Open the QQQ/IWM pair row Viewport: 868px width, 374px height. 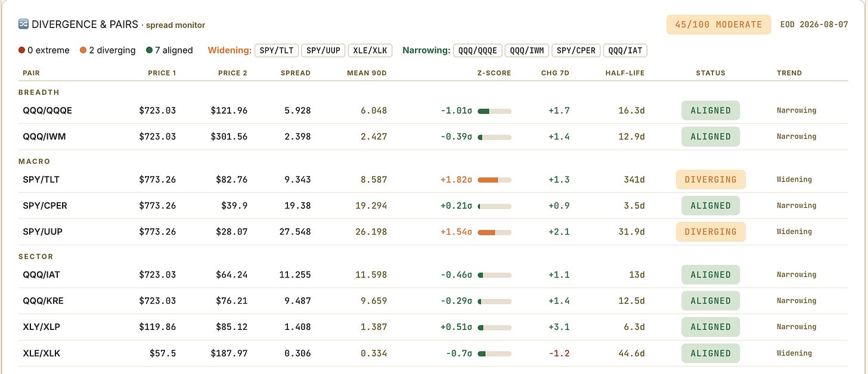pyautogui.click(x=433, y=136)
